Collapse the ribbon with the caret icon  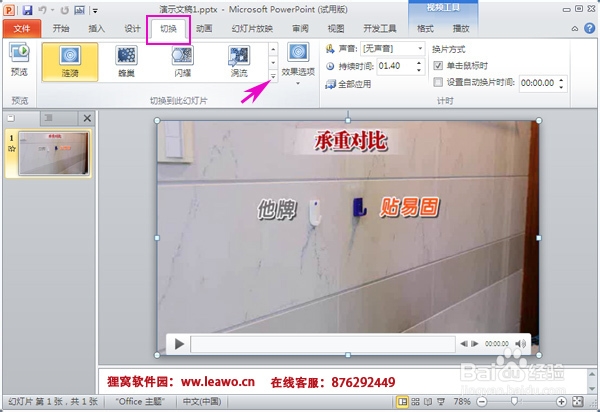tap(575, 29)
